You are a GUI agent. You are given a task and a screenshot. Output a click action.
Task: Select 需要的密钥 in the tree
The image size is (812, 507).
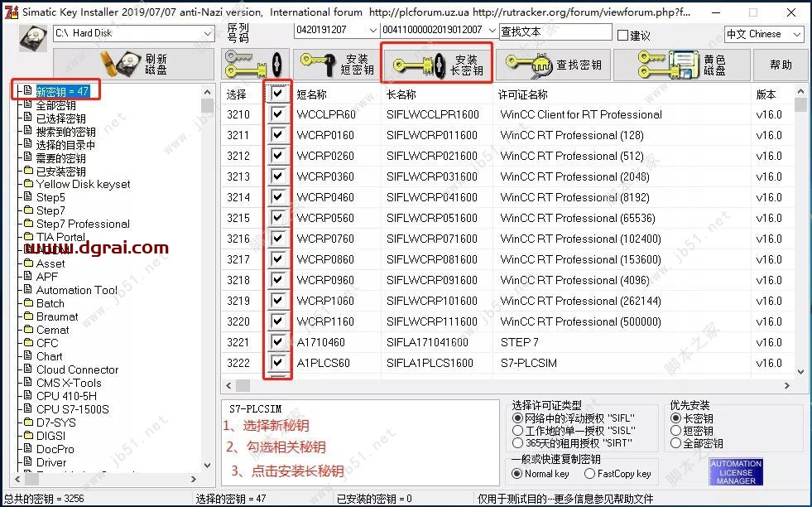[x=60, y=158]
